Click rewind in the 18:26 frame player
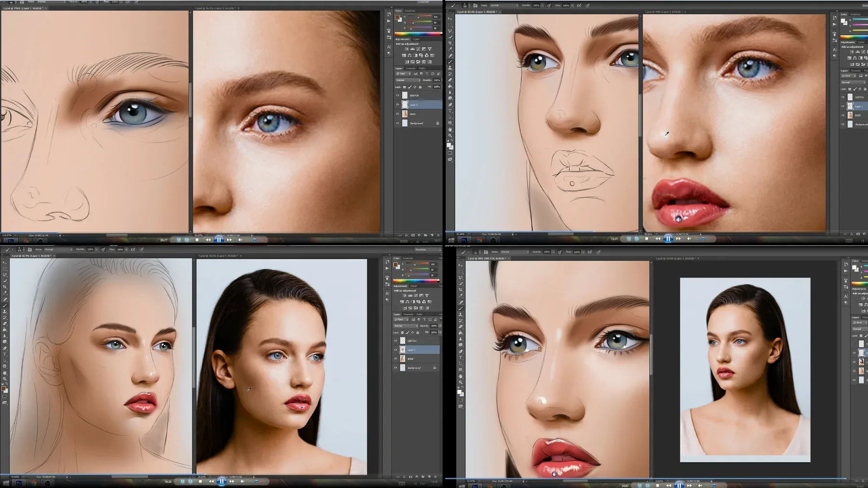 (211, 481)
